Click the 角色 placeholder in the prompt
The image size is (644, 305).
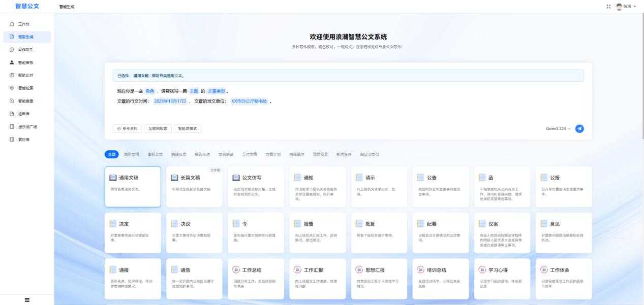point(149,91)
